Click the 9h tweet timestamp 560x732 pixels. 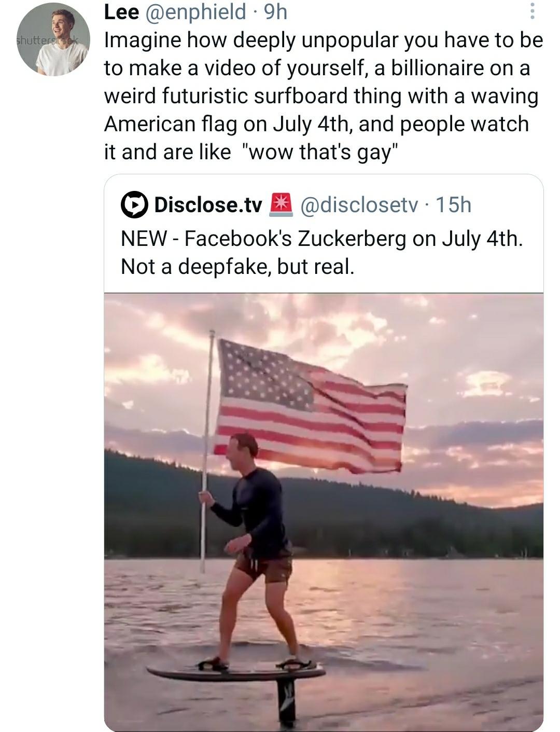click(x=276, y=12)
